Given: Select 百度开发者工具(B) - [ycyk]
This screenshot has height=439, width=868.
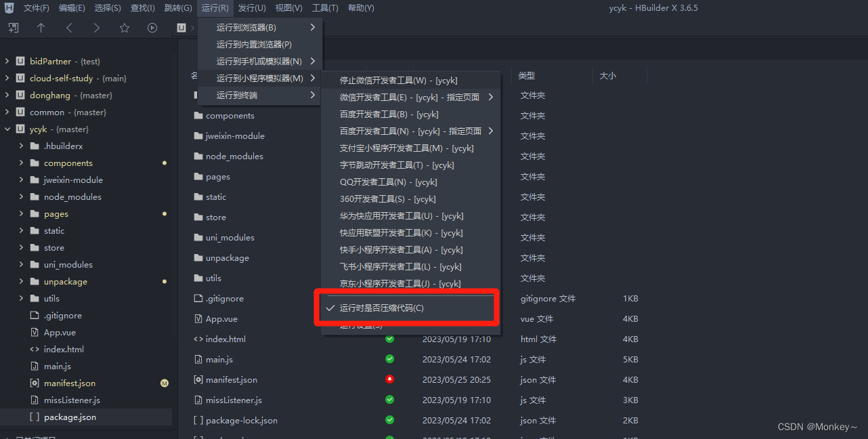Looking at the screenshot, I should [410, 114].
